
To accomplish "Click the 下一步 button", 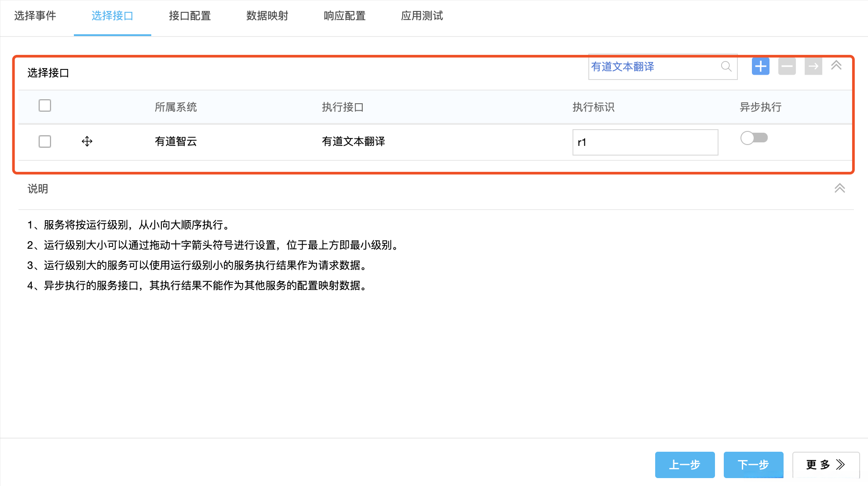I will (753, 464).
